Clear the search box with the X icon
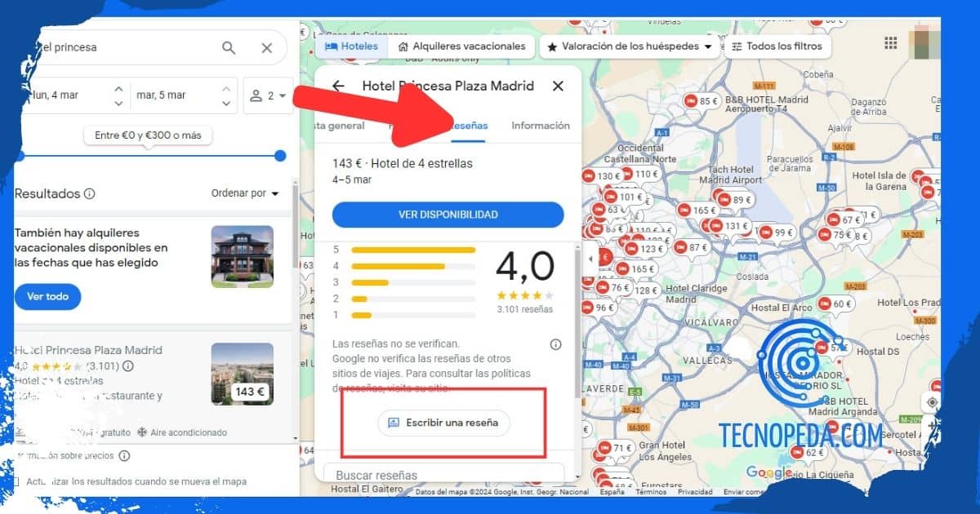This screenshot has width=980, height=514. pos(267,47)
